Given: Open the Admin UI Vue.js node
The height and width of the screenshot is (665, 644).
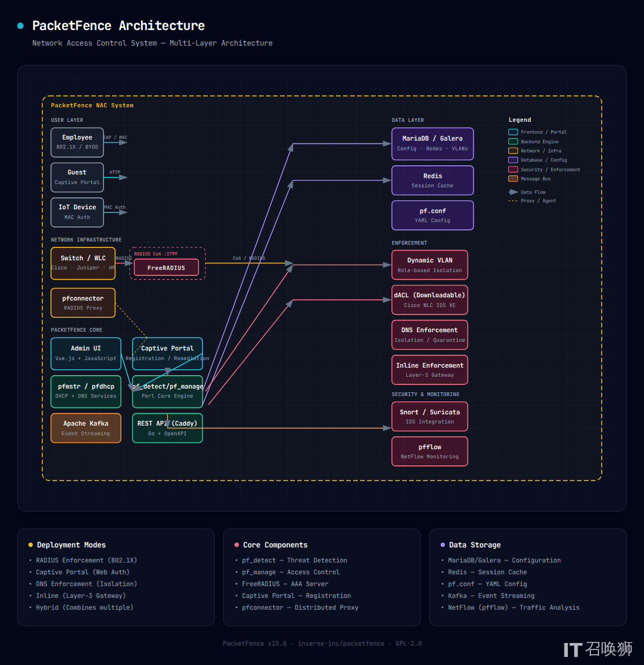Looking at the screenshot, I should [86, 353].
